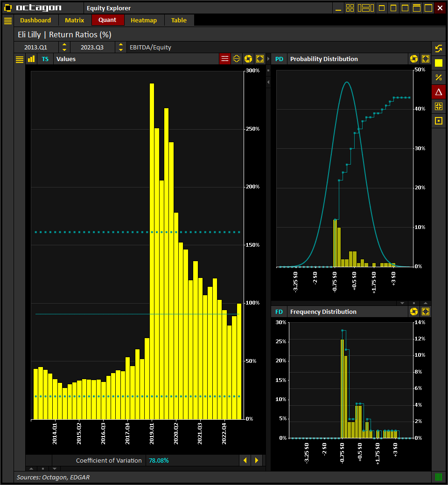Click the square with center dot icon

click(439, 121)
